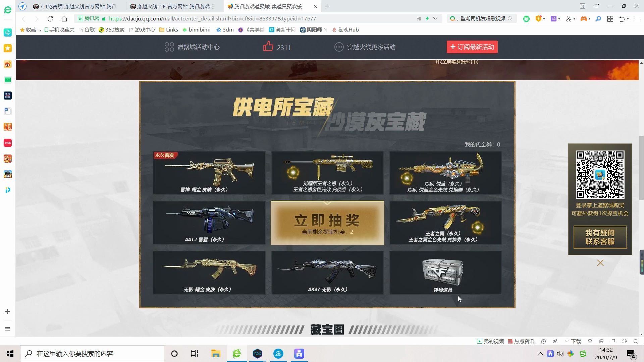
Task: Expand hidden icons chevron in the system tray
Action: [x=540, y=354]
